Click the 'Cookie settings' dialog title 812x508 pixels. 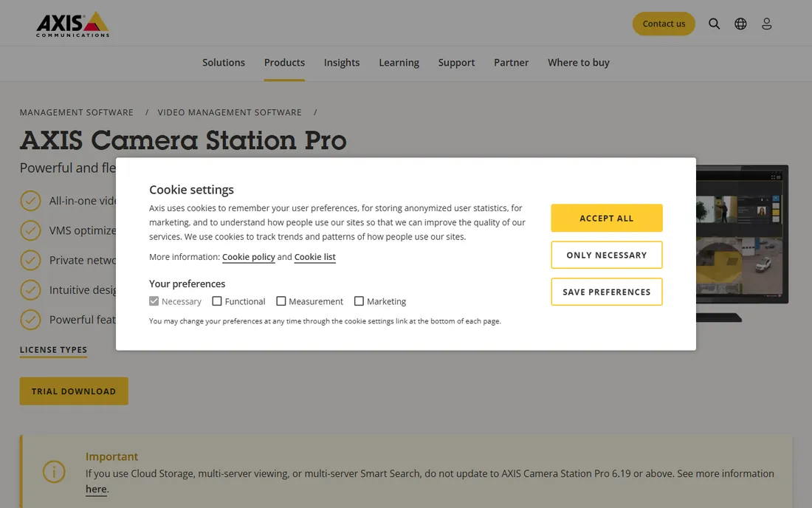(x=192, y=190)
